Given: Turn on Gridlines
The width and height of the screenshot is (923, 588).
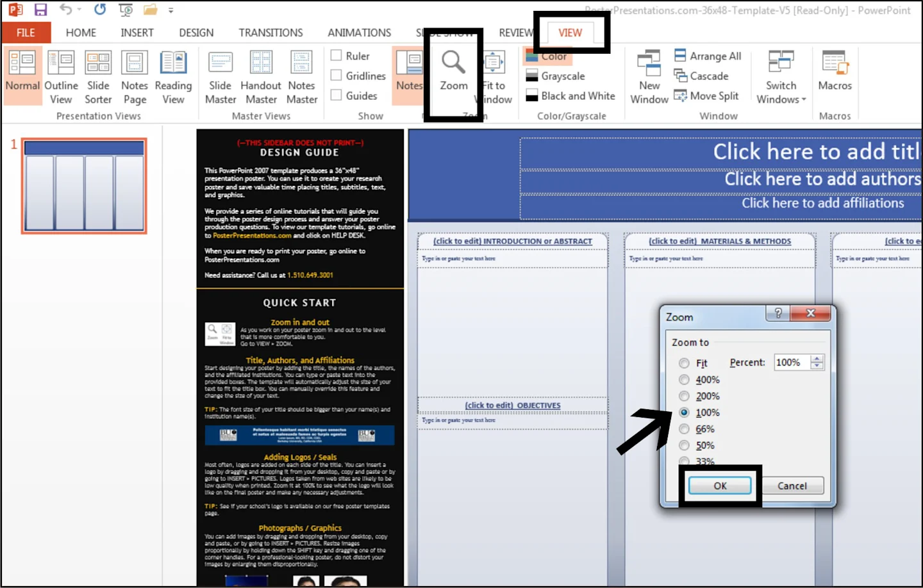Looking at the screenshot, I should (x=336, y=75).
